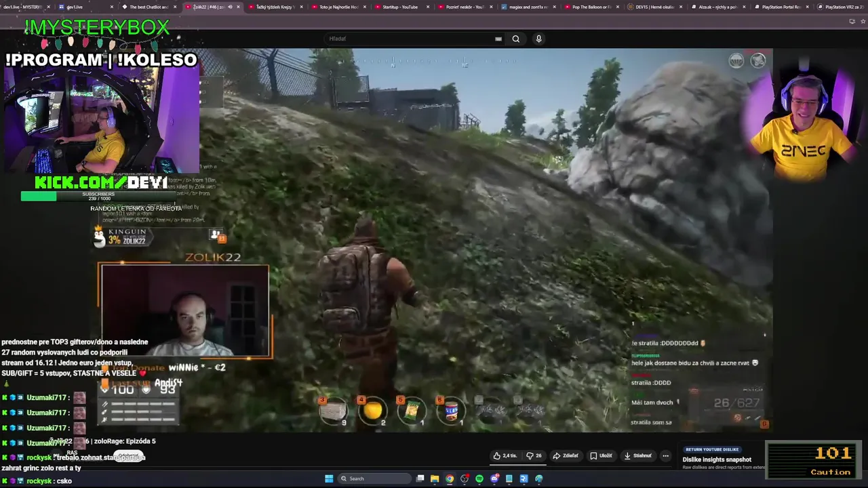Open Spotify from the taskbar
Screen dimensions: 868x488
click(x=479, y=479)
